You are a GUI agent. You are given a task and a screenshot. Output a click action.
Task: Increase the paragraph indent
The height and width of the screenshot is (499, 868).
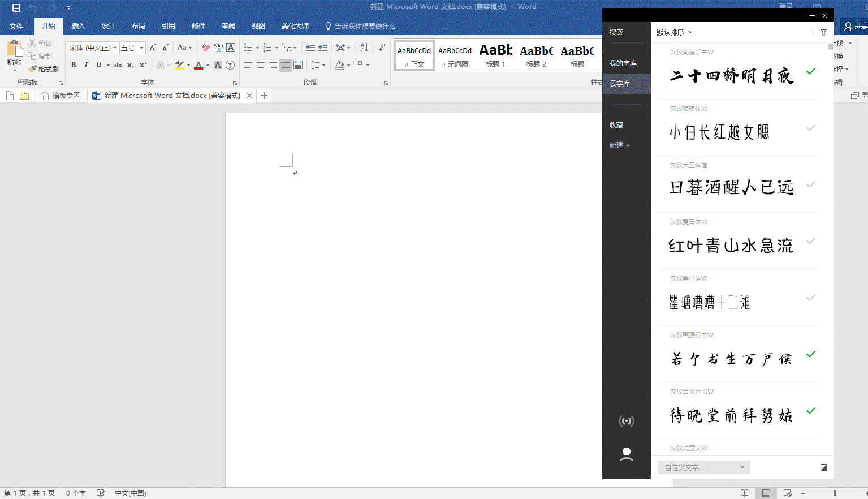[323, 48]
